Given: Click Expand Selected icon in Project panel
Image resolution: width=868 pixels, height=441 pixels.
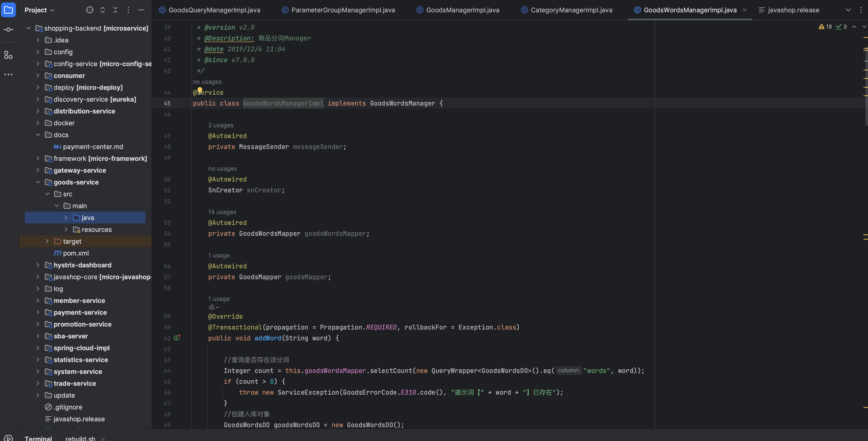Looking at the screenshot, I should coord(102,10).
